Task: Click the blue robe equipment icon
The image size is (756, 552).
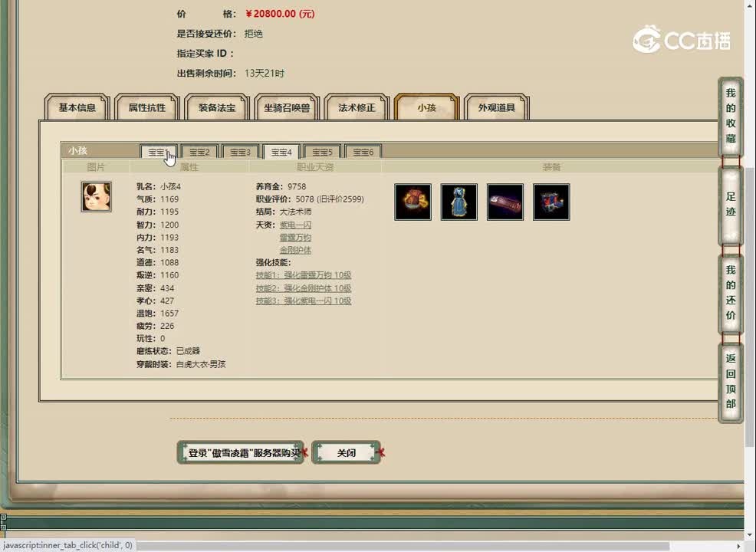Action: pyautogui.click(x=459, y=202)
